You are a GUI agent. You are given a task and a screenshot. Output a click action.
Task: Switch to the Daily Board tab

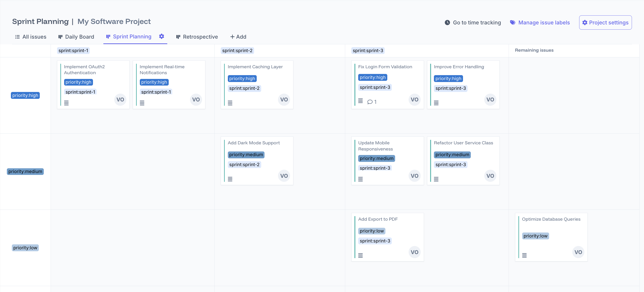(76, 37)
